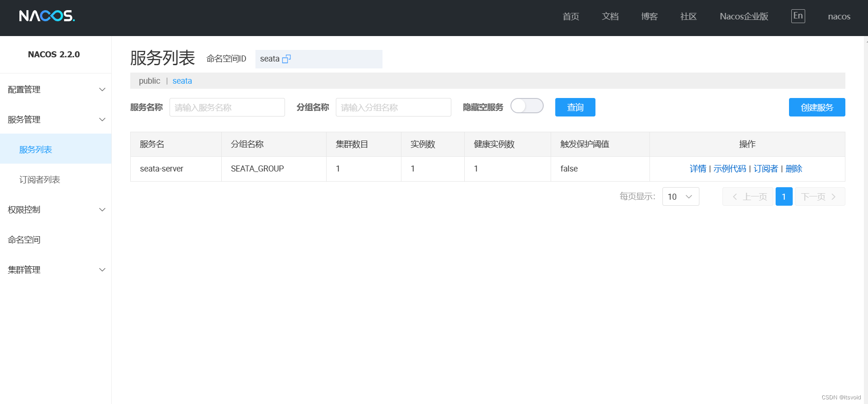Open 博客 in top navigation

coord(649,17)
